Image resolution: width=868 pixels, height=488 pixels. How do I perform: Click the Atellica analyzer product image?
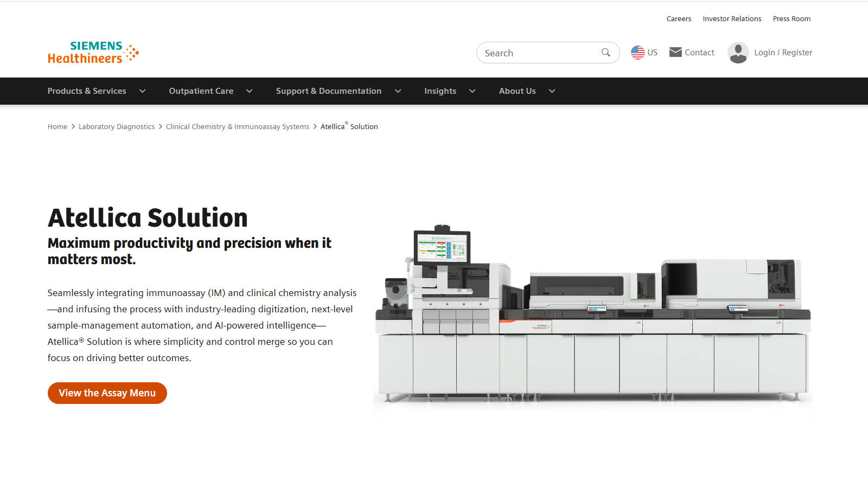coord(593,313)
